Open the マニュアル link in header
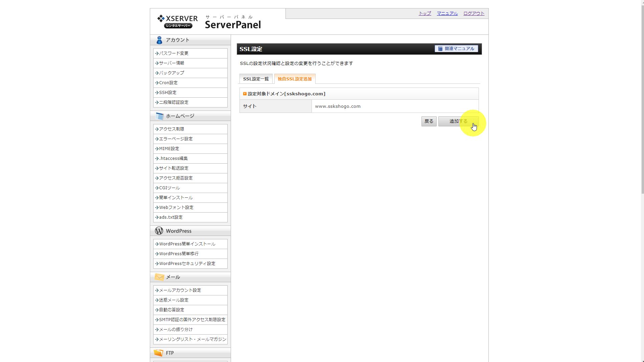The image size is (644, 362). pyautogui.click(x=447, y=14)
